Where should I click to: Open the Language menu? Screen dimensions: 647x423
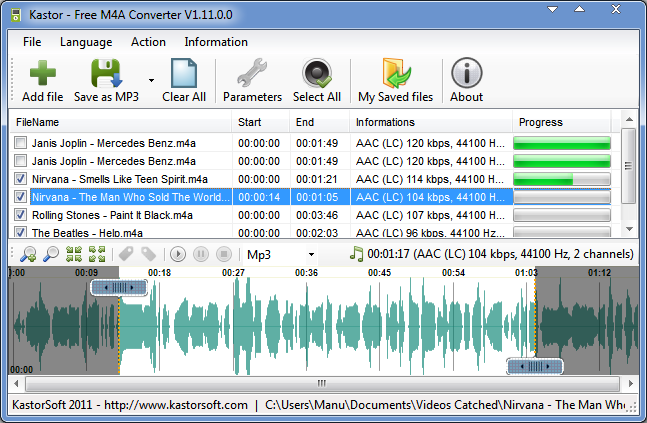pyautogui.click(x=86, y=42)
